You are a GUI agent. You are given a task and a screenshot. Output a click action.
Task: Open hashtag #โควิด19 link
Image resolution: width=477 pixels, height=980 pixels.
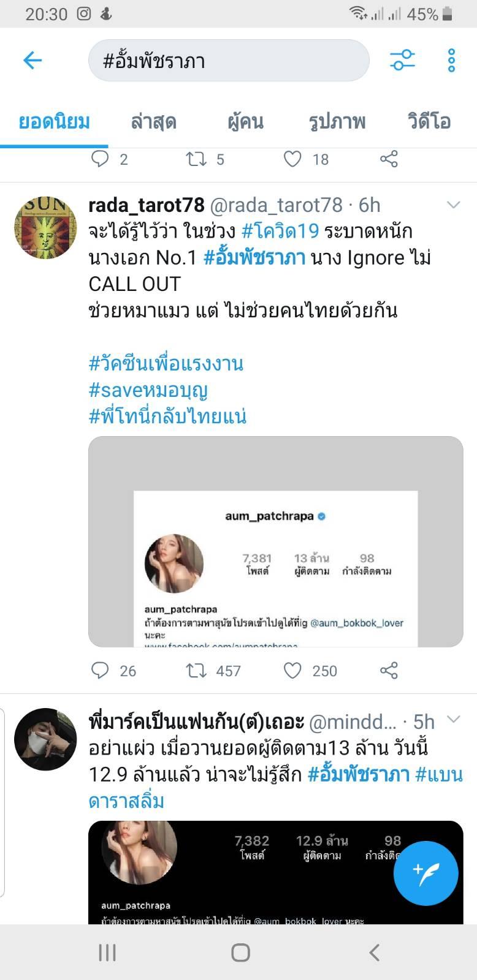point(280,231)
